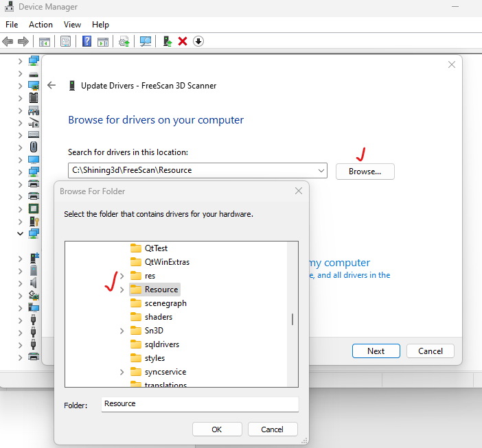Viewport: 482px width, 448px height.
Task: Click Cancel in Browse For Folder dialog
Action: coord(273,429)
